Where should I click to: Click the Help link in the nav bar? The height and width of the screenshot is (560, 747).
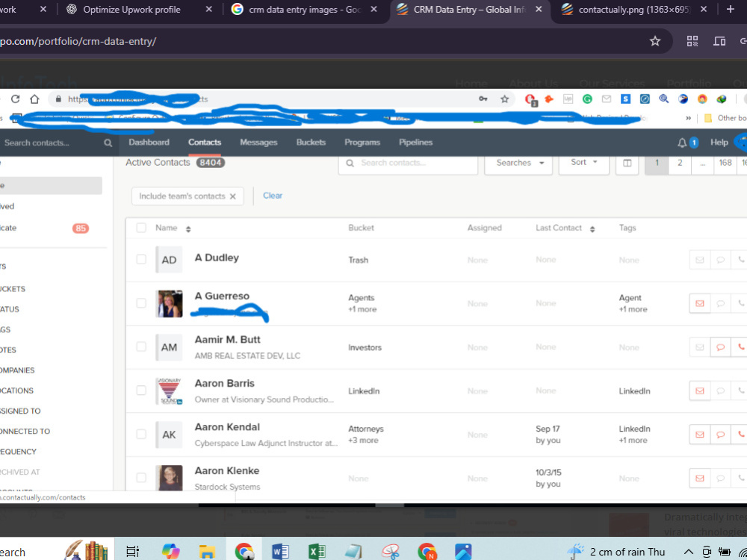click(719, 143)
